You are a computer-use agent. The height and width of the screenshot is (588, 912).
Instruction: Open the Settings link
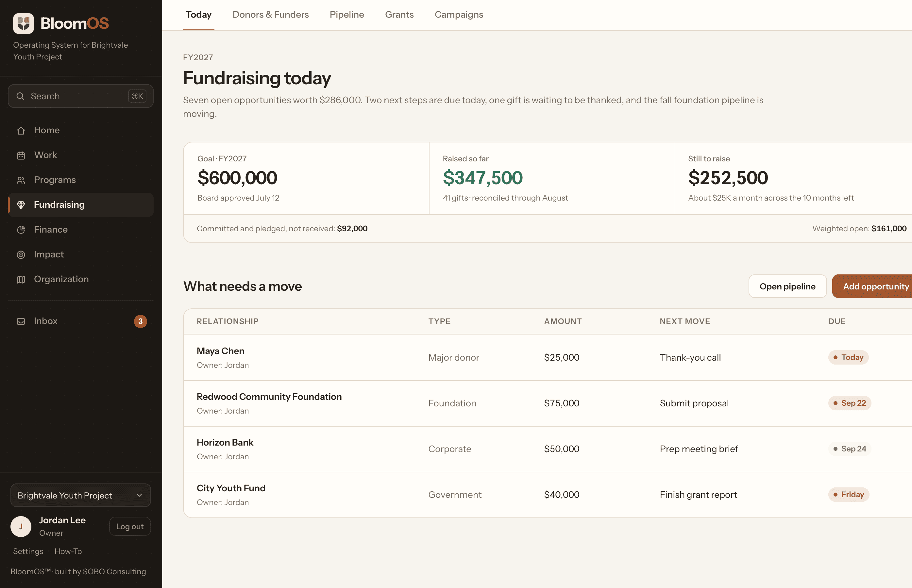(x=28, y=551)
